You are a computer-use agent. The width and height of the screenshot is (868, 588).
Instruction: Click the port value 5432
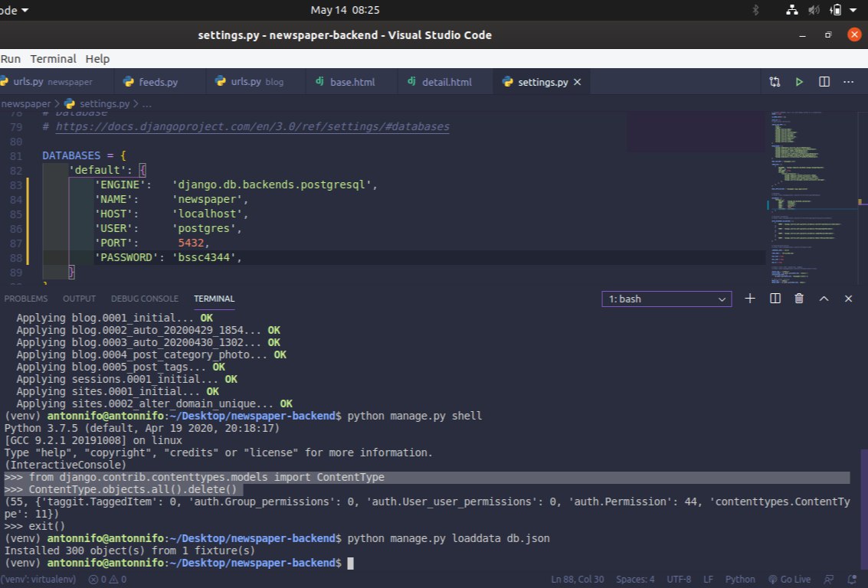click(191, 243)
